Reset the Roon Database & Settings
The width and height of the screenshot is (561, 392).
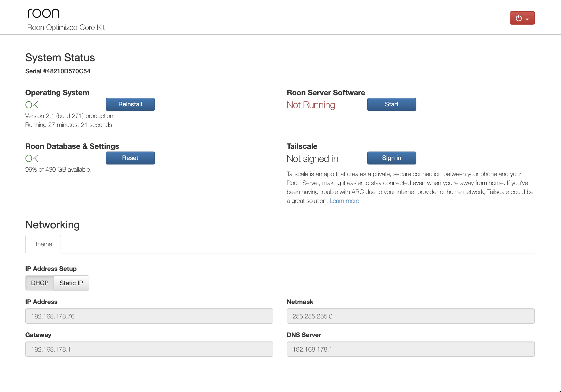(x=130, y=158)
